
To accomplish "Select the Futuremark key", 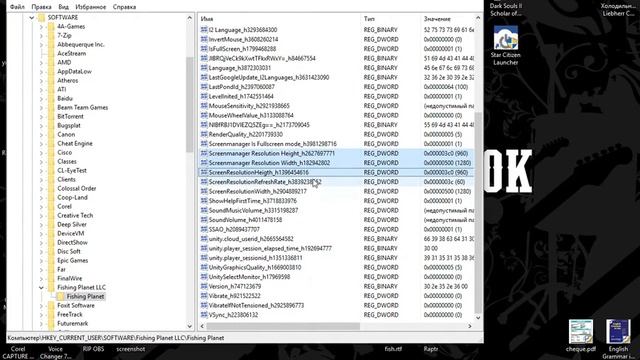I will (x=72, y=323).
